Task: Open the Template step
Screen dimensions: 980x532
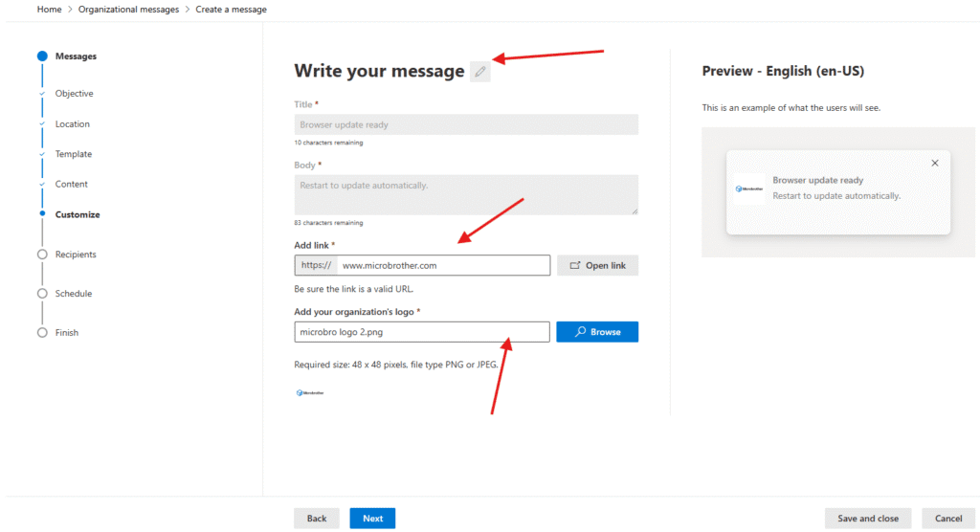Action: tap(74, 154)
